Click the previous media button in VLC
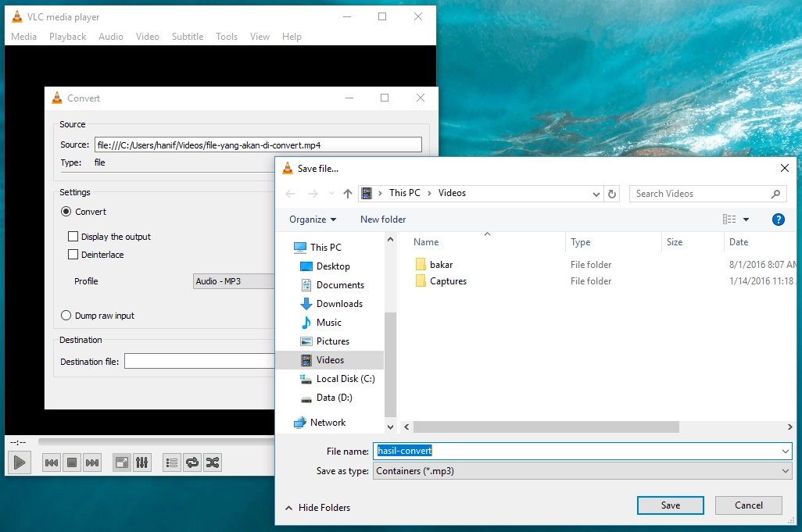The width and height of the screenshot is (802, 532). pyautogui.click(x=52, y=463)
